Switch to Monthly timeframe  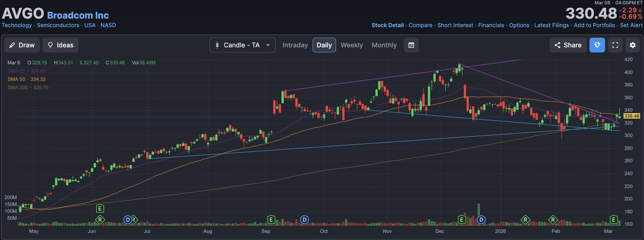click(x=384, y=45)
